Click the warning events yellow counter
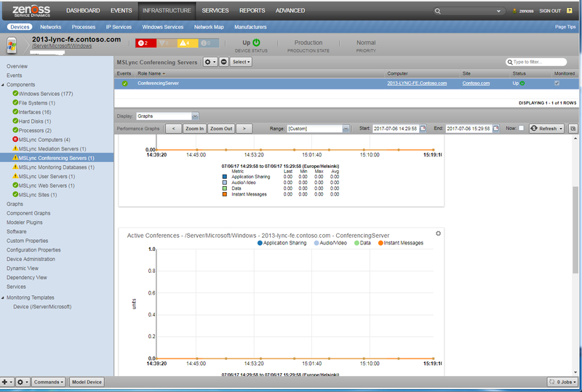The width and height of the screenshot is (582, 392). point(188,43)
